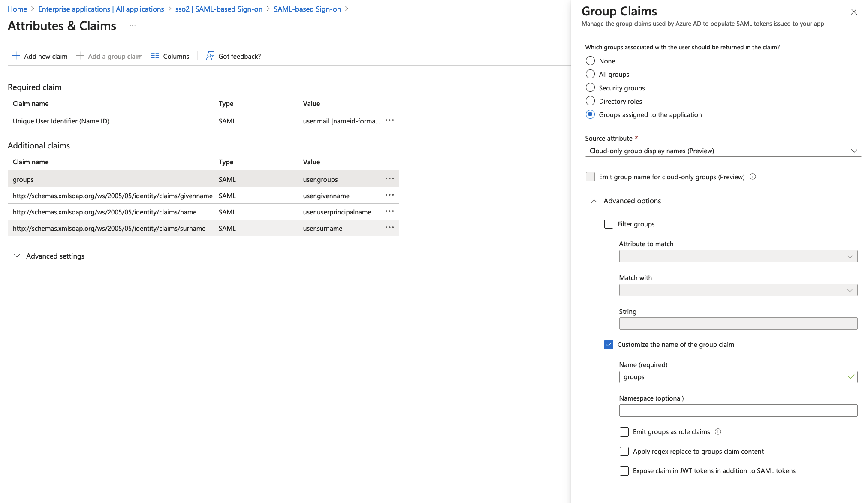The height and width of the screenshot is (503, 868).
Task: Enable Emit groups as role claims checkbox
Action: [623, 431]
